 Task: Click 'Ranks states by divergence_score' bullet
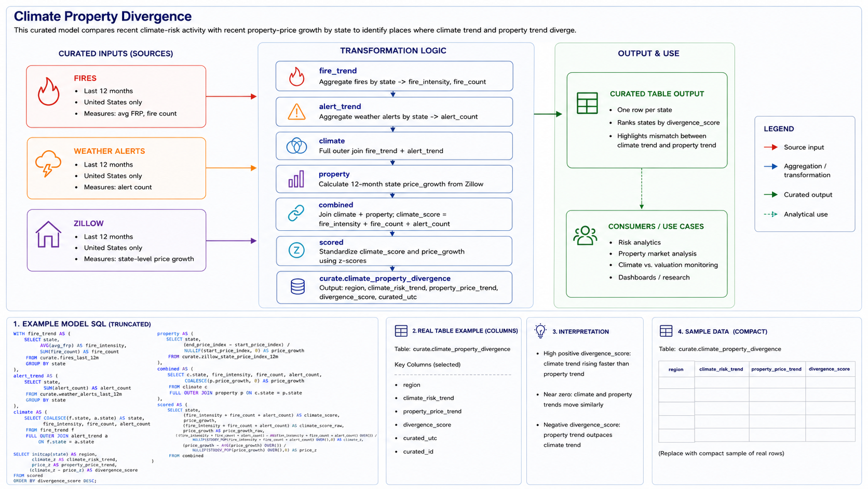coord(668,123)
